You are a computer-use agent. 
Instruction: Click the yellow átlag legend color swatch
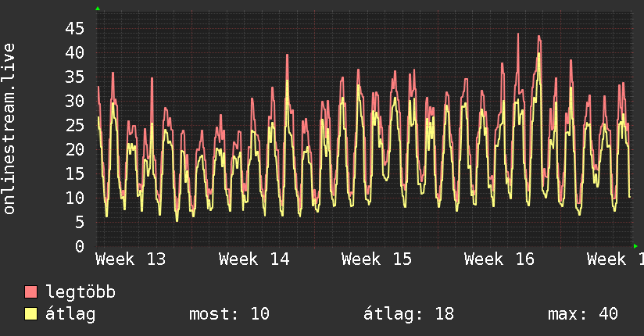[31, 314]
